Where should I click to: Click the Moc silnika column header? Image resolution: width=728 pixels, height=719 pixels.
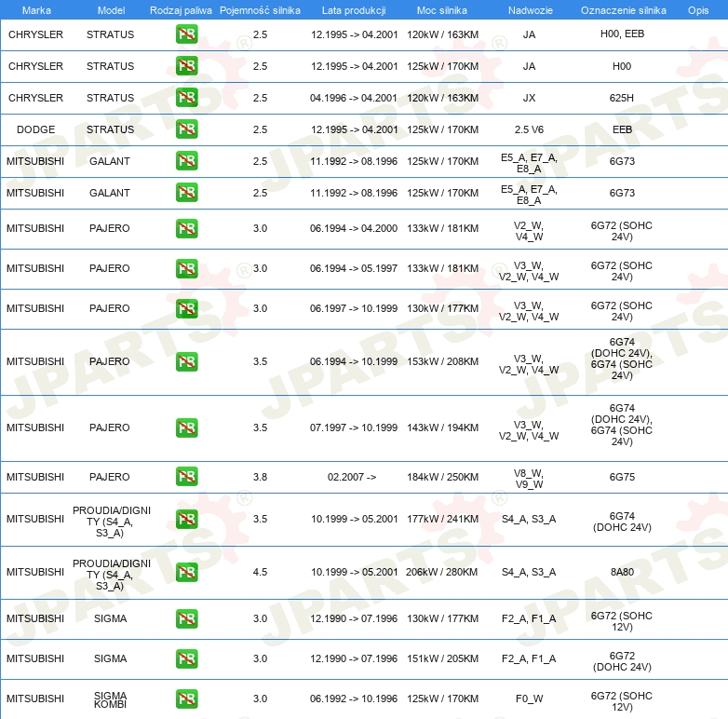(442, 10)
